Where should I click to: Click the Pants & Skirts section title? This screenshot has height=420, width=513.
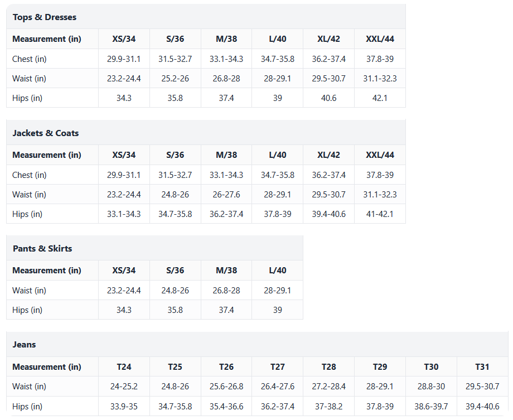(42, 248)
